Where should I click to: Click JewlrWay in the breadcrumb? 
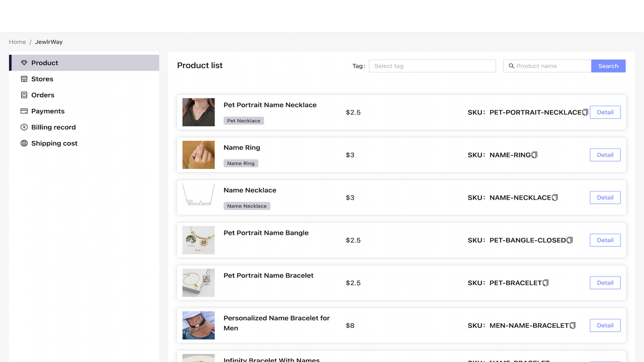click(48, 42)
